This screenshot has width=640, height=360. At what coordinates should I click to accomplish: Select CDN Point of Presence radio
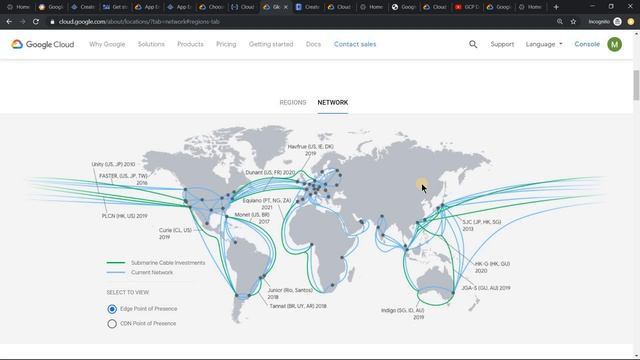coord(112,324)
